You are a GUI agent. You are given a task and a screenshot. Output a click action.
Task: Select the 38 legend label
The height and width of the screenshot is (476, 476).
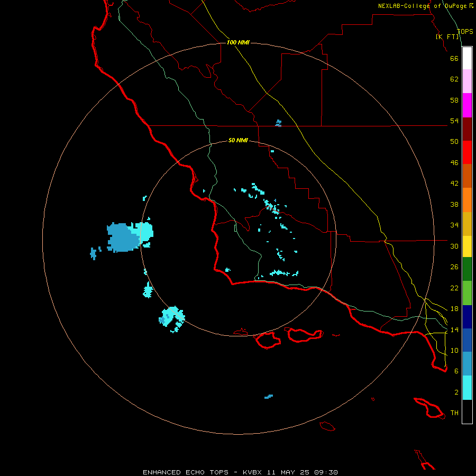(x=454, y=205)
